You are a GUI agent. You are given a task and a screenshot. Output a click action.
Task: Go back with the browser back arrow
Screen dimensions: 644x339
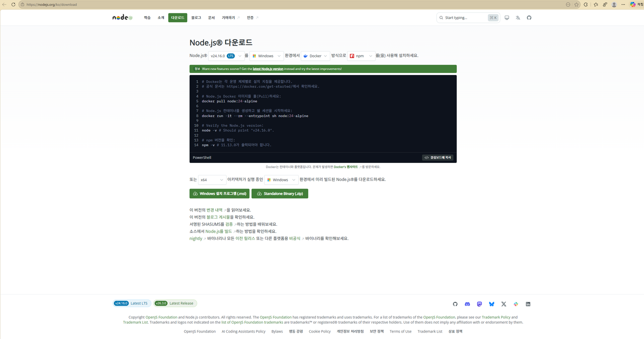click(x=4, y=4)
